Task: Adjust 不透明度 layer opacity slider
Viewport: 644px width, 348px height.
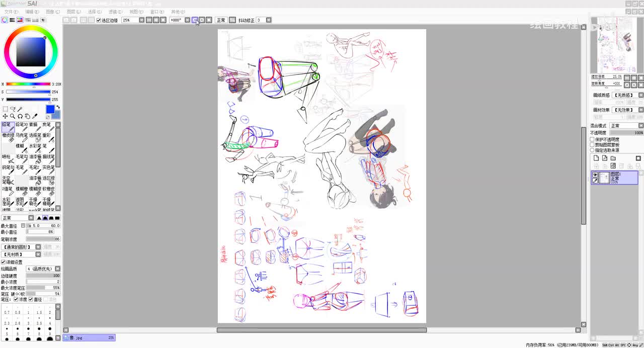Action: click(626, 133)
